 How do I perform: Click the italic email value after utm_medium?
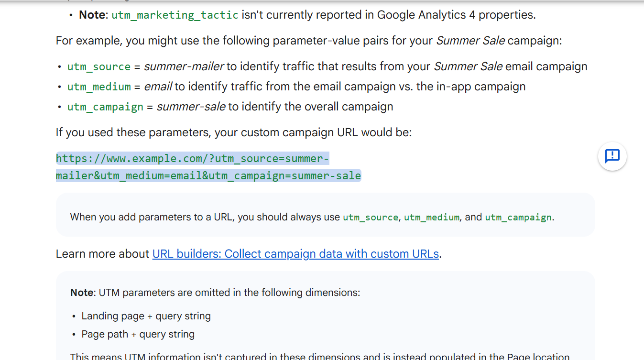click(158, 87)
